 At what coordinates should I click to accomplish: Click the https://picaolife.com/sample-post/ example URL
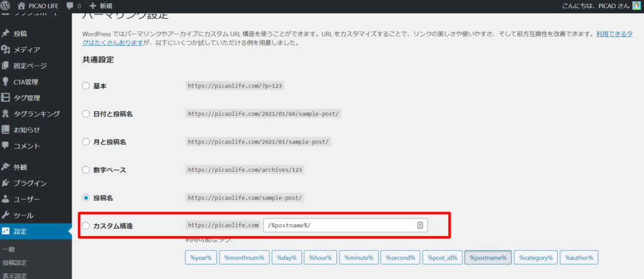point(245,198)
